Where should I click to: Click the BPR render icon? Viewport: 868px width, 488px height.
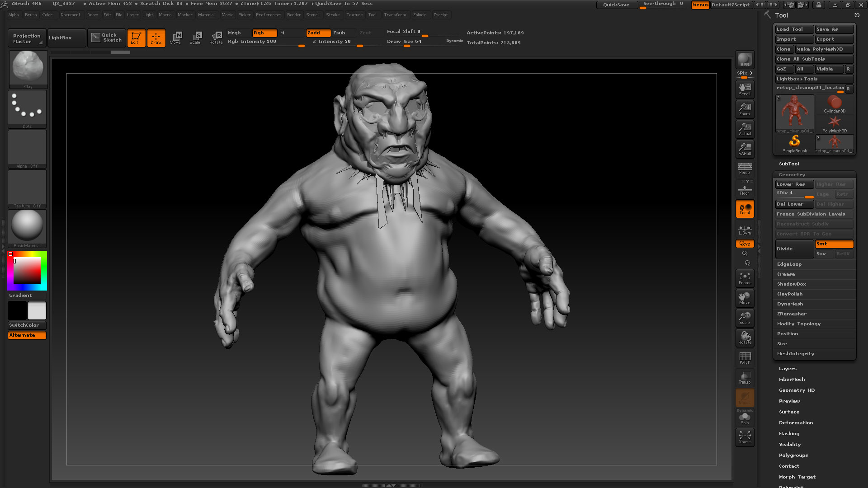pyautogui.click(x=745, y=60)
